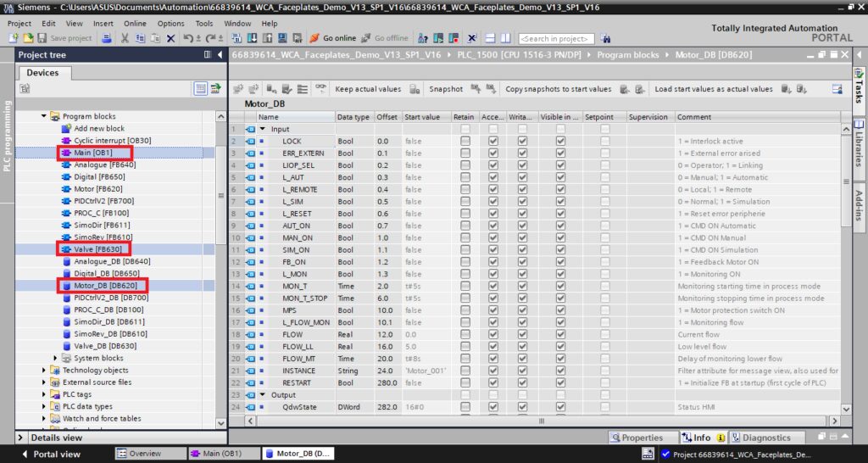Click the Split editor space vertically icon

pyautogui.click(x=505, y=38)
